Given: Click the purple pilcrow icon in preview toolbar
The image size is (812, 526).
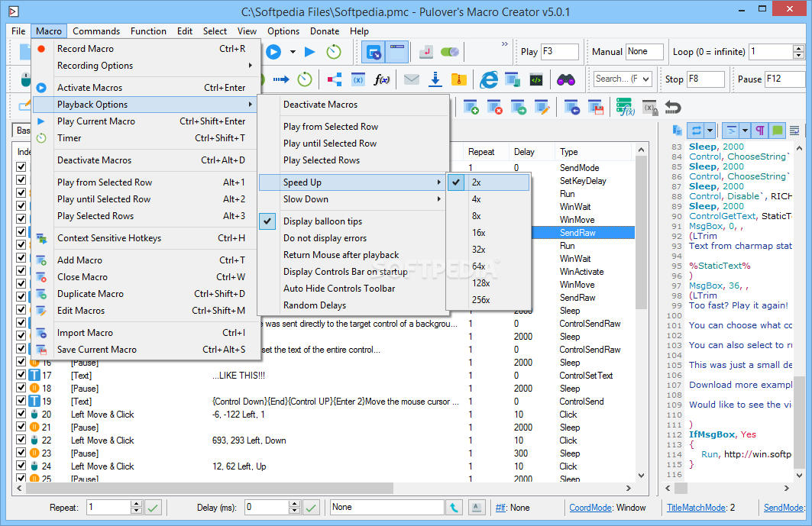Looking at the screenshot, I should (x=760, y=131).
